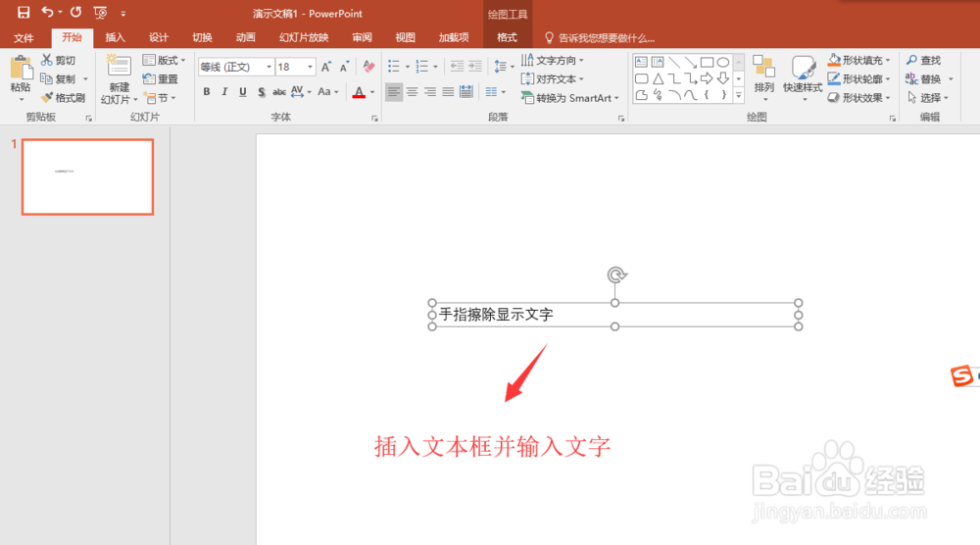This screenshot has height=545, width=980.
Task: Set paragraph alignment to right
Action: pyautogui.click(x=430, y=92)
